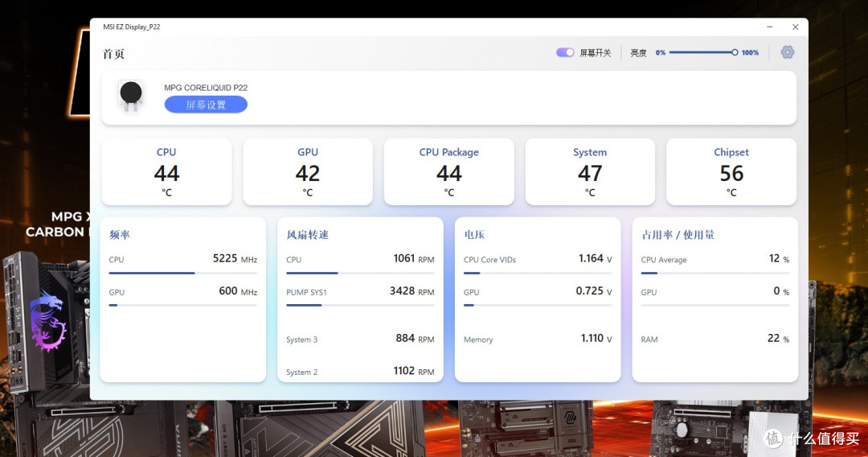Viewport: 868px width, 457px height.
Task: Click the 0% brightness minimum label
Action: click(x=661, y=52)
